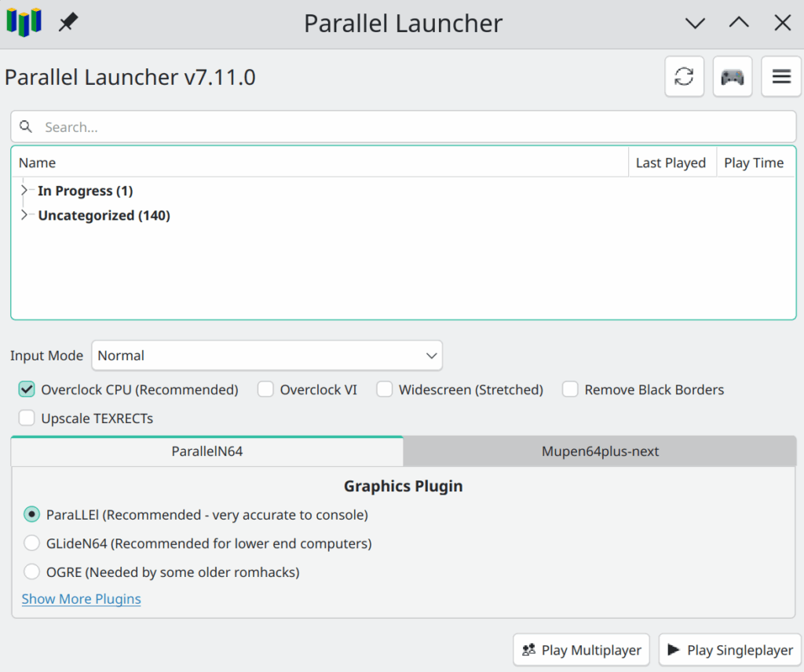
Task: Select the ParallelN64 tab
Action: coord(207,451)
